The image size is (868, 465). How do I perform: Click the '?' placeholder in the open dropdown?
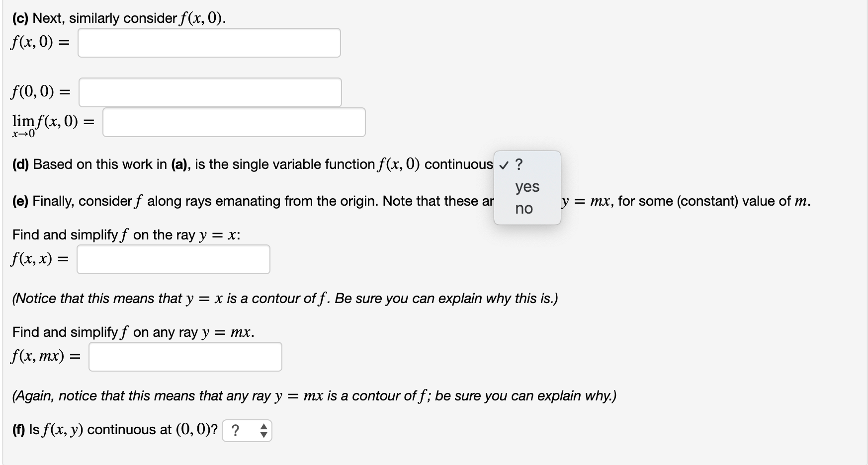(x=519, y=165)
